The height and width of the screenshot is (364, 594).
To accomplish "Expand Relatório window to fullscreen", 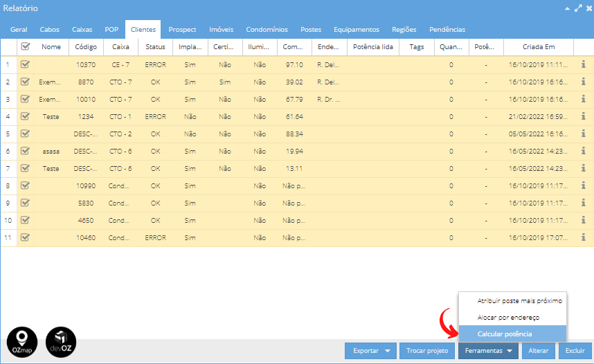I will [578, 8].
